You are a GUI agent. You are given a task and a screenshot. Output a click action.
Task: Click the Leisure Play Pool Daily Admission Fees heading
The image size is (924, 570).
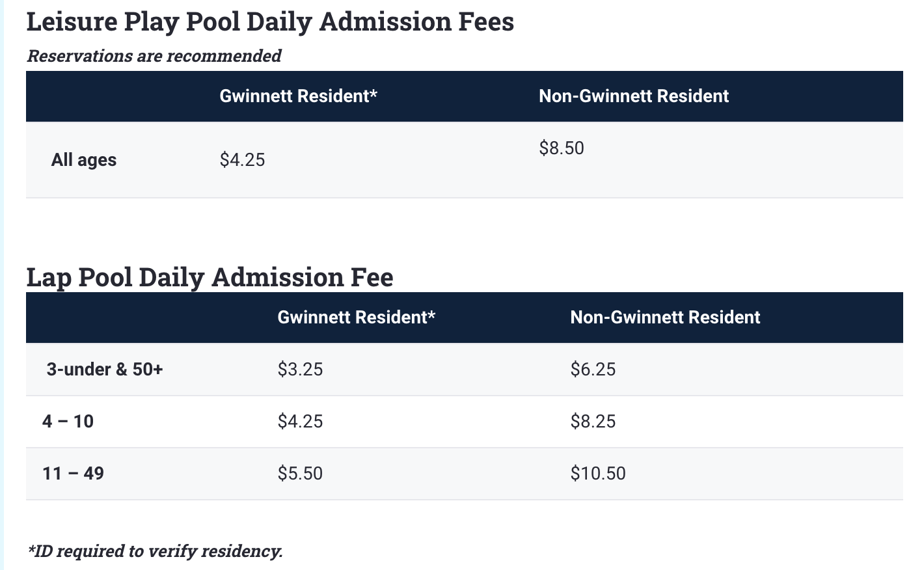[270, 22]
